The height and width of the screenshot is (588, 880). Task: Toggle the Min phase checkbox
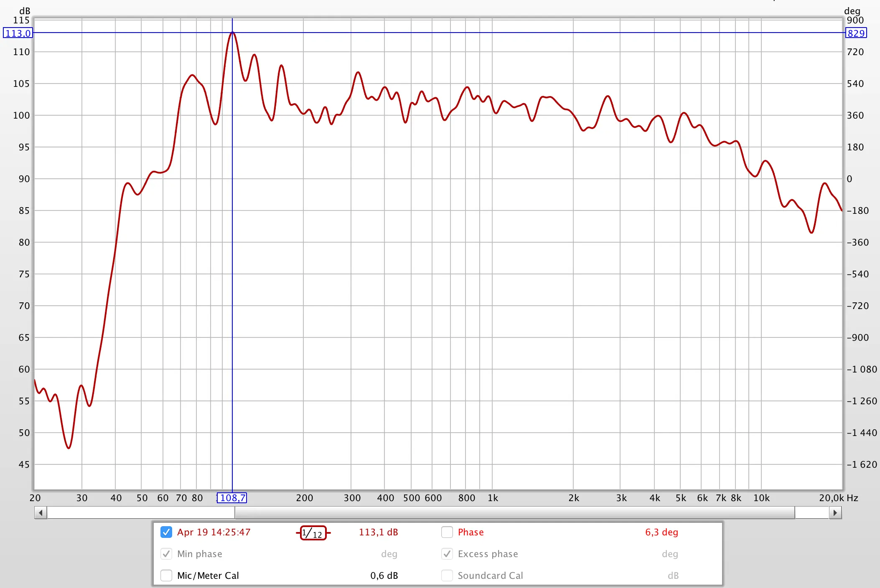[166, 554]
